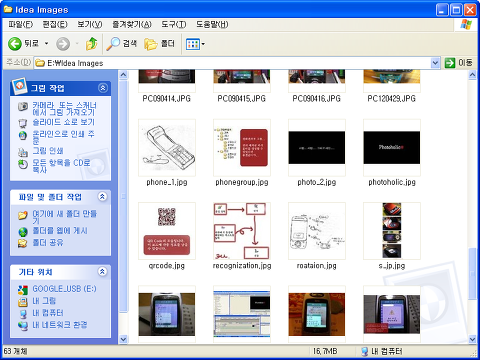Click the file list scroll down arrow

(x=472, y=339)
